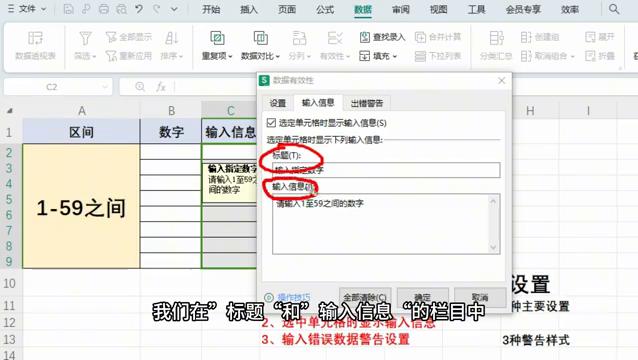Switch to 出错警告 tab in dialog
Image resolution: width=638 pixels, height=360 pixels.
(367, 103)
